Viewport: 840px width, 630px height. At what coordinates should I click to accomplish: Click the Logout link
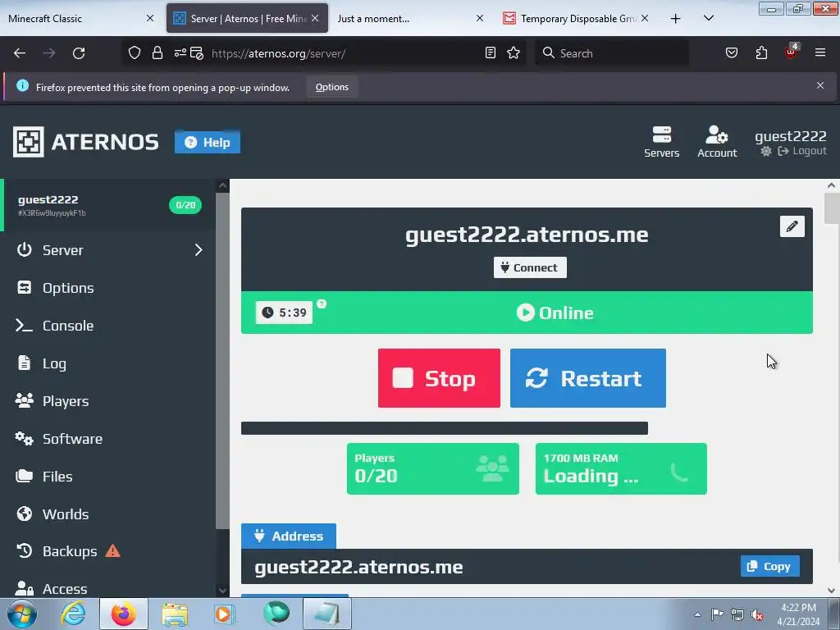[802, 151]
